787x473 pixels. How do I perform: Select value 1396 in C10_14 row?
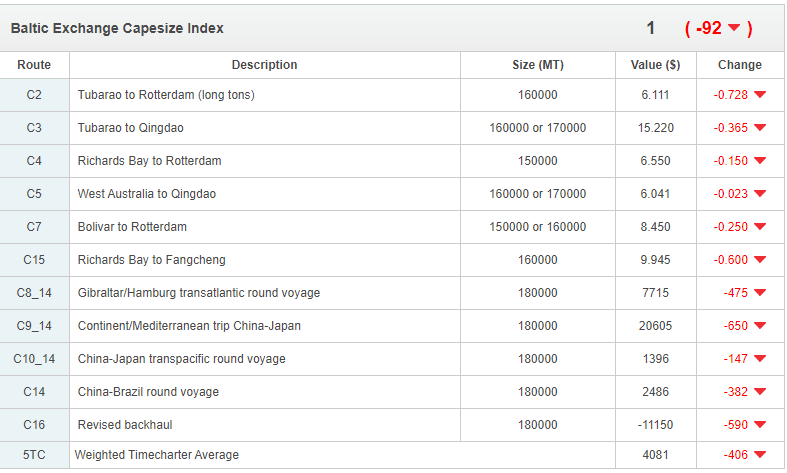655,359
